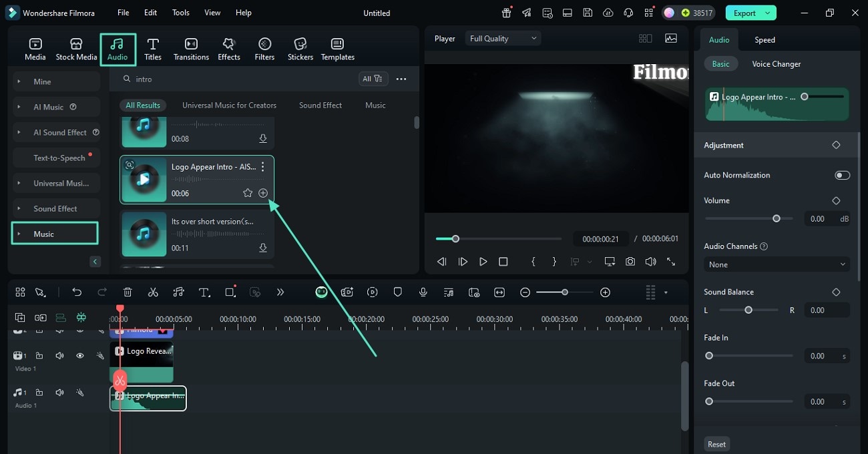Open the Stock Media panel

click(76, 49)
